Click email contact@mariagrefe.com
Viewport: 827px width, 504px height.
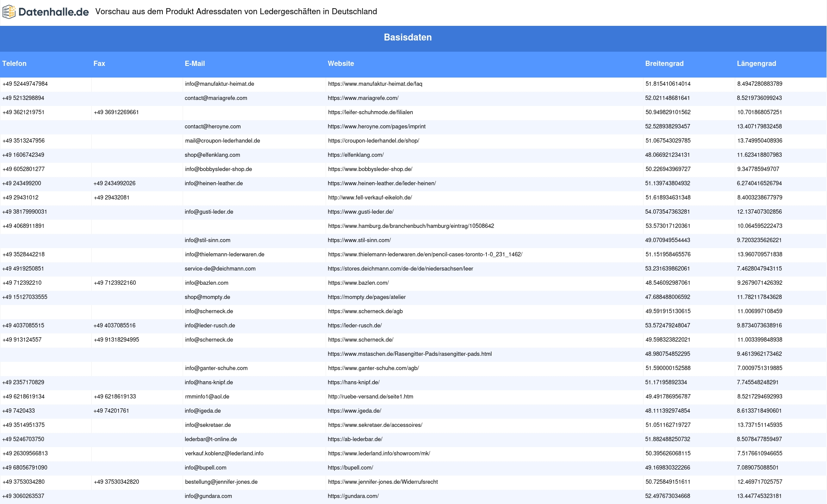(216, 98)
